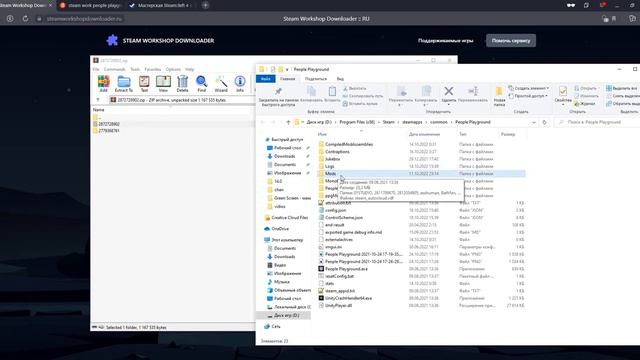
Task: Select Диск игр (D:) in navigation pane
Action: point(283,316)
